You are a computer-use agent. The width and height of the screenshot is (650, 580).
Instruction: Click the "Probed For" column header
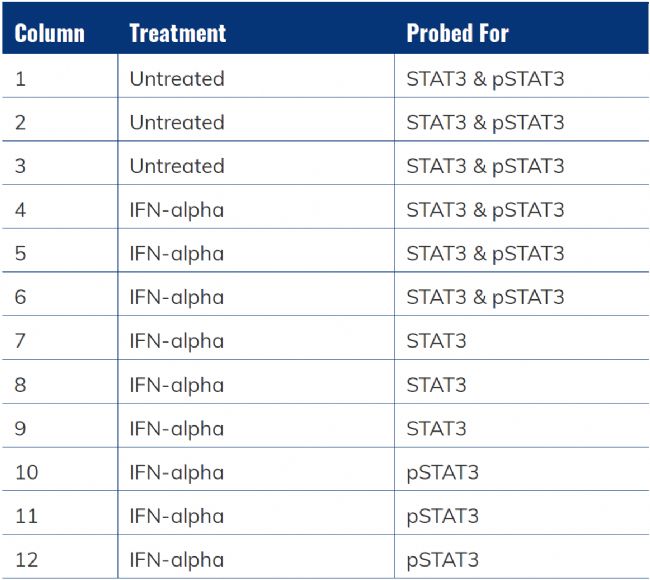pos(457,33)
